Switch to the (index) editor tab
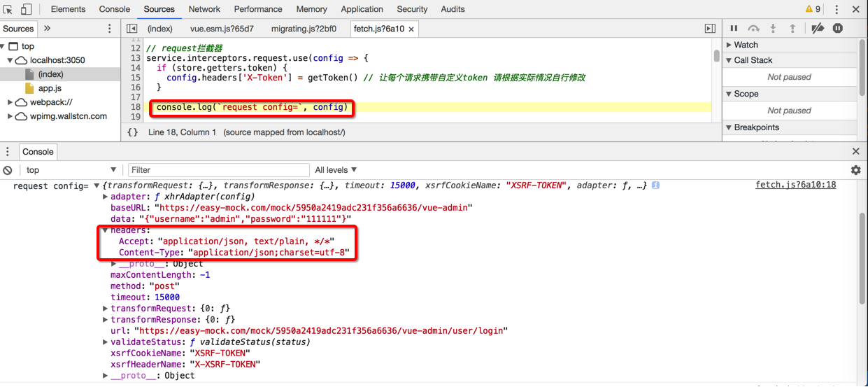This screenshot has height=387, width=868. pos(160,29)
